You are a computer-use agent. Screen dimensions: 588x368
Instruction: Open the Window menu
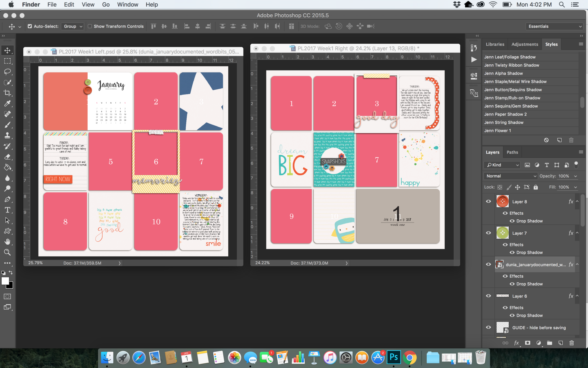click(127, 4)
